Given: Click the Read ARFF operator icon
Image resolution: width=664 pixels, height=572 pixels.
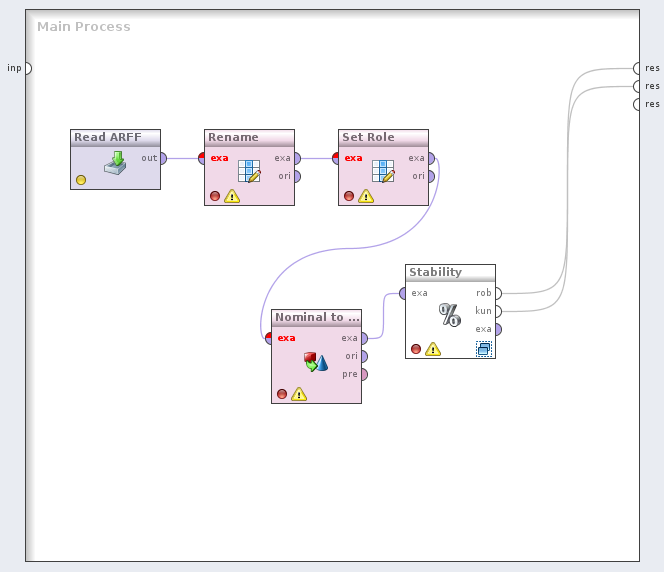Looking at the screenshot, I should tap(116, 163).
